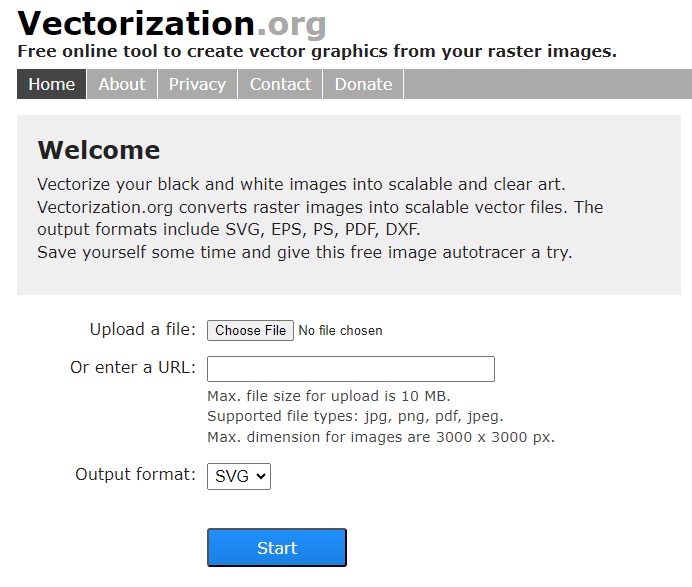Screen dimensions: 692x587
Task: Click the 'Or enter a URL:' label
Action: [133, 367]
